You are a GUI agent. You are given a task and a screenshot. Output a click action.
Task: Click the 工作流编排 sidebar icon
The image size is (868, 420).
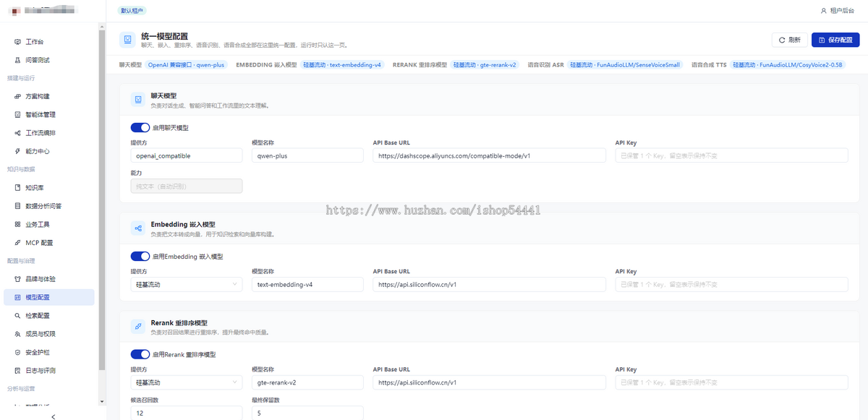(18, 133)
